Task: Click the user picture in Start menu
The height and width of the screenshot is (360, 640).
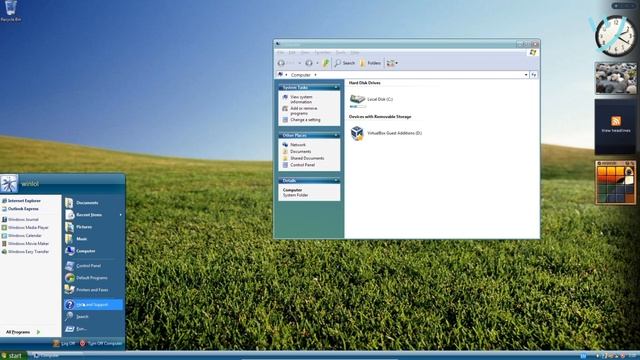Action: point(9,183)
